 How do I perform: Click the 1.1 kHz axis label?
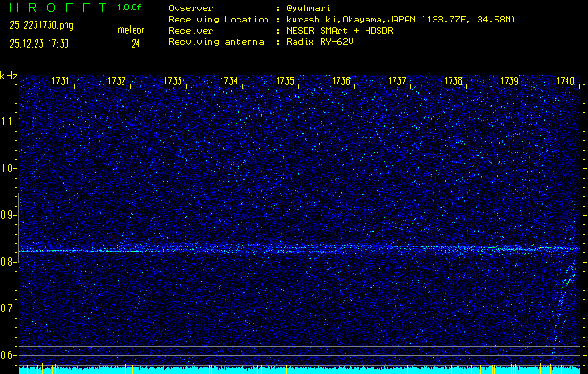coord(8,122)
